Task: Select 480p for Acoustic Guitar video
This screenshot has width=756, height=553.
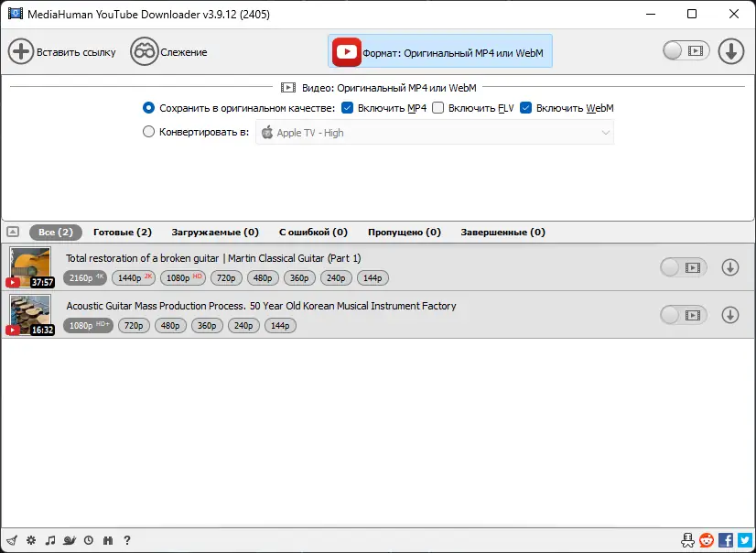Action: tap(170, 326)
